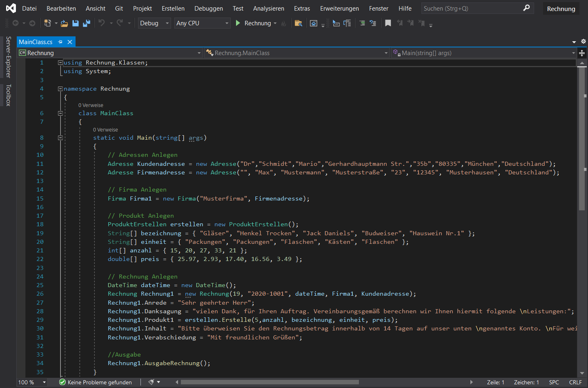Open the editor tab settings gear icon

(x=584, y=41)
